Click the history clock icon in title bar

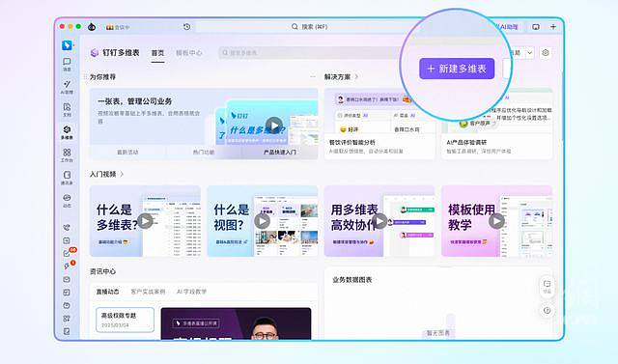(x=186, y=27)
